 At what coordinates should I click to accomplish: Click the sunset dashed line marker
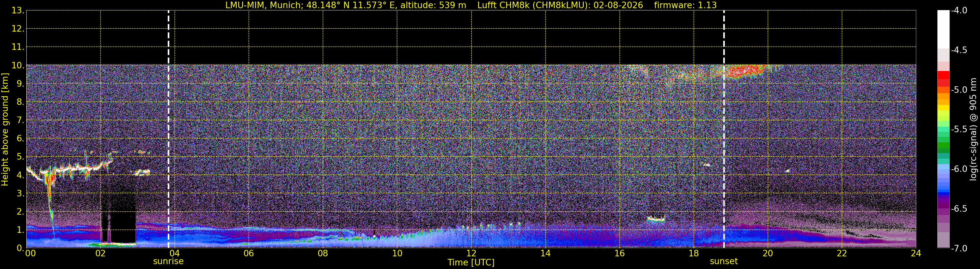(x=724, y=129)
